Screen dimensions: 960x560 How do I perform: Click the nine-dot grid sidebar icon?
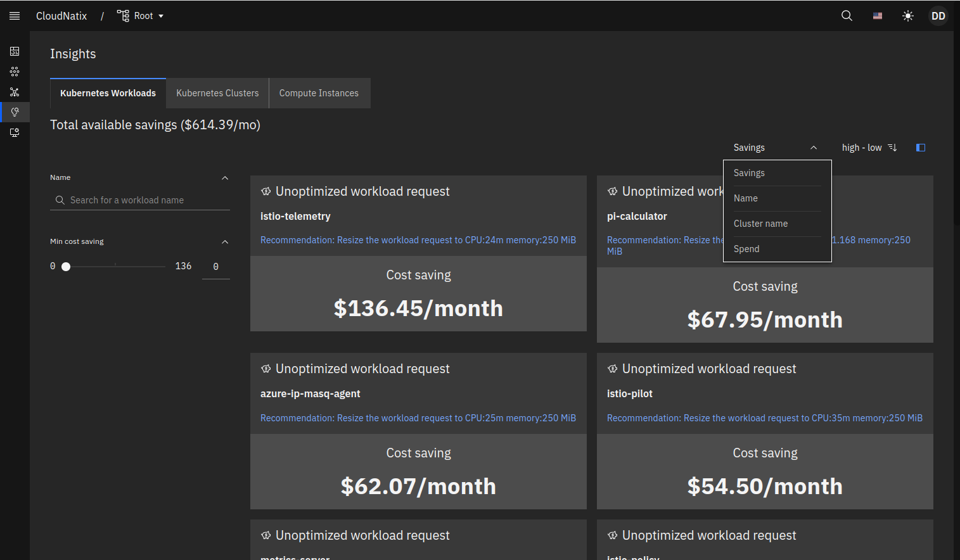point(15,72)
